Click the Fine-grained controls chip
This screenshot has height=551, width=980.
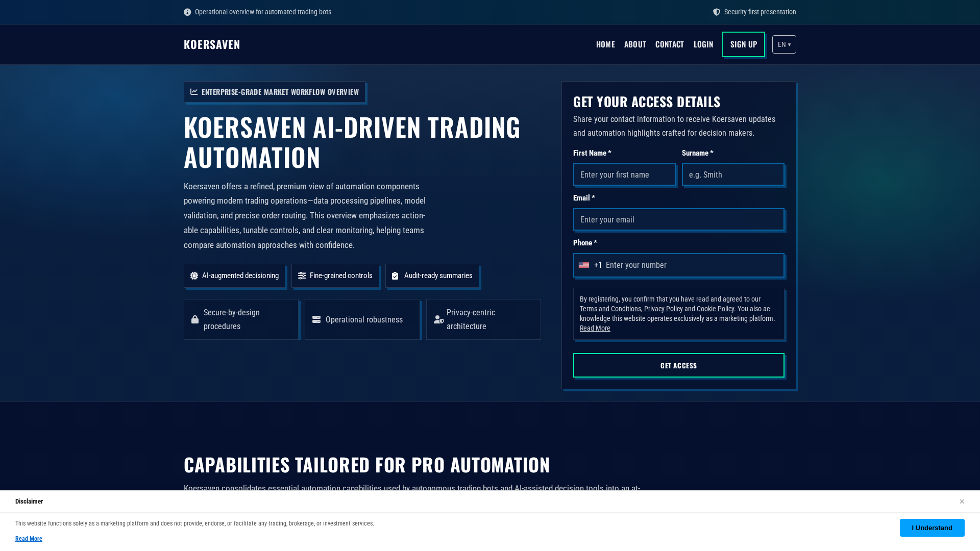pyautogui.click(x=335, y=275)
